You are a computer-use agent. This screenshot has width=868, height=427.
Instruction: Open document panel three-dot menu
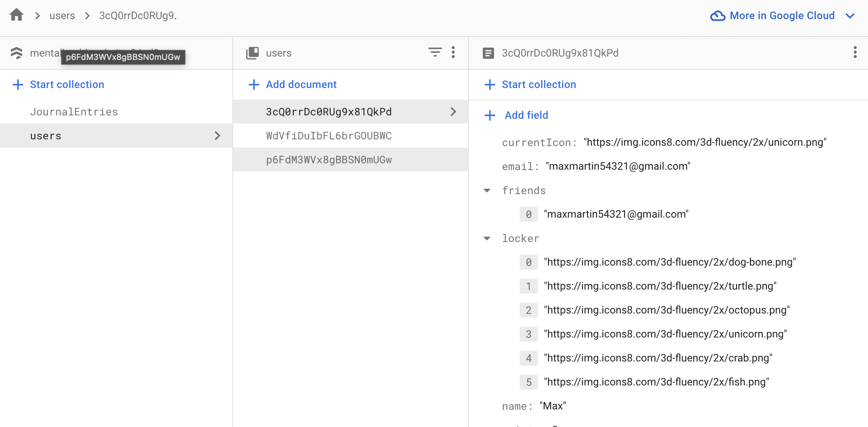point(855,52)
